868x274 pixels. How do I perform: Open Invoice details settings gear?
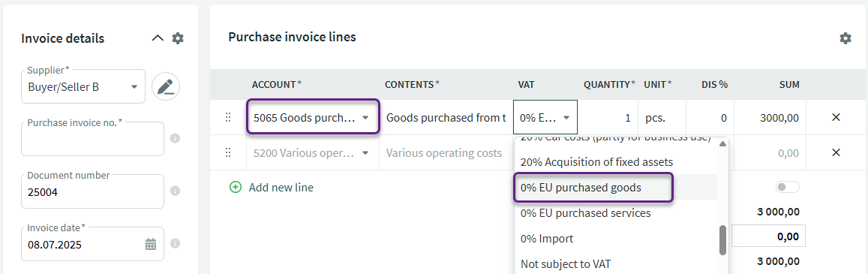pos(177,38)
